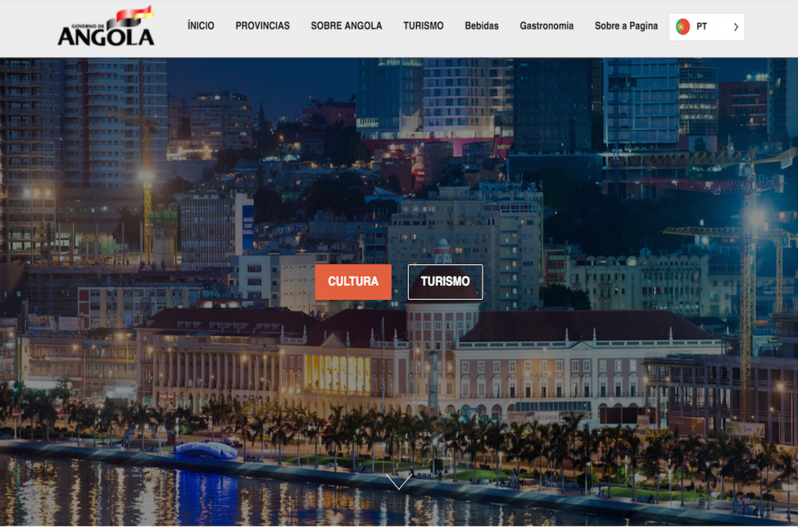The width and height of the screenshot is (798, 532).
Task: Navigate to the Bebidas page
Action: [482, 26]
